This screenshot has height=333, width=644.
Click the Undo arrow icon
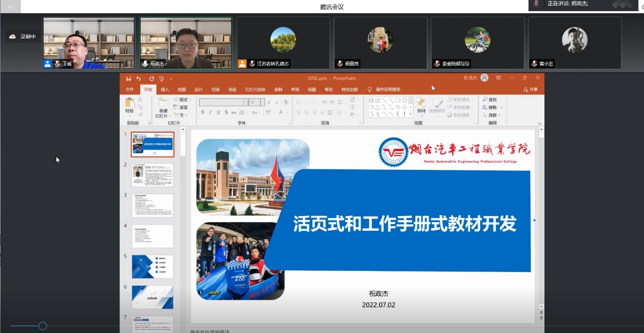coord(138,79)
